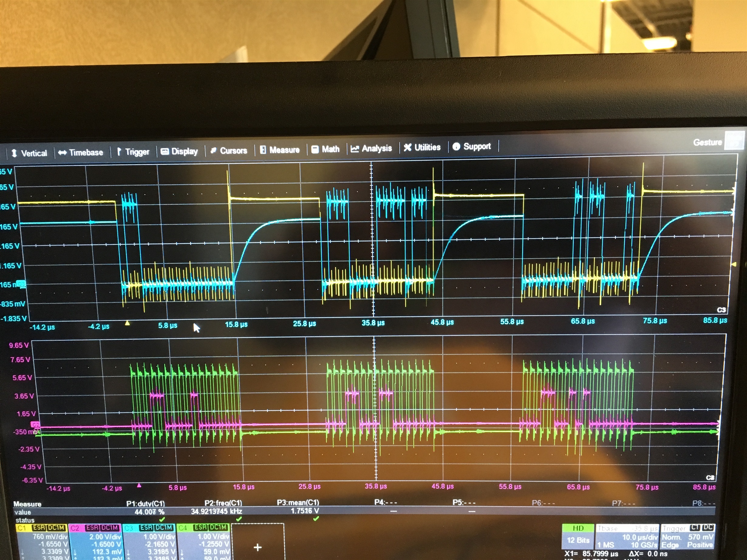The width and height of the screenshot is (747, 560).
Task: Click the cyan C3 zero-level indicator on upper grid
Action: (x=21, y=284)
